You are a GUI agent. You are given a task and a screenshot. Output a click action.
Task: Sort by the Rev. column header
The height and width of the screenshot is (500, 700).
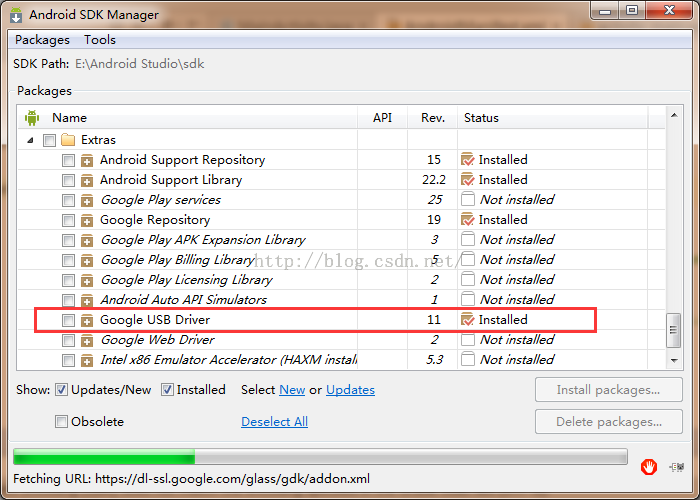pyautogui.click(x=433, y=118)
